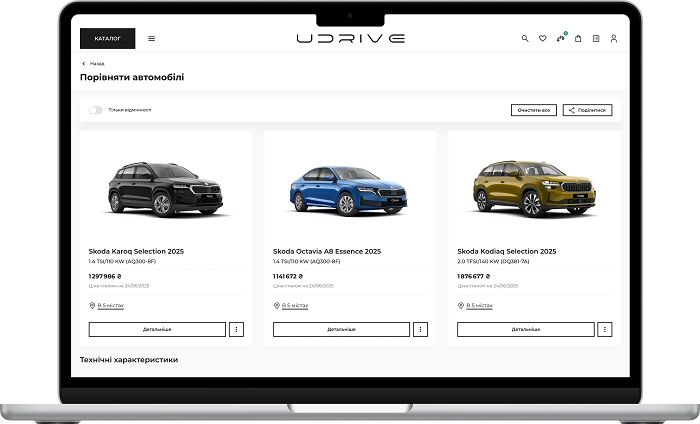Click 'Детальніше' for Skoda Kodiaq Selection
This screenshot has height=424, width=700.
525,329
